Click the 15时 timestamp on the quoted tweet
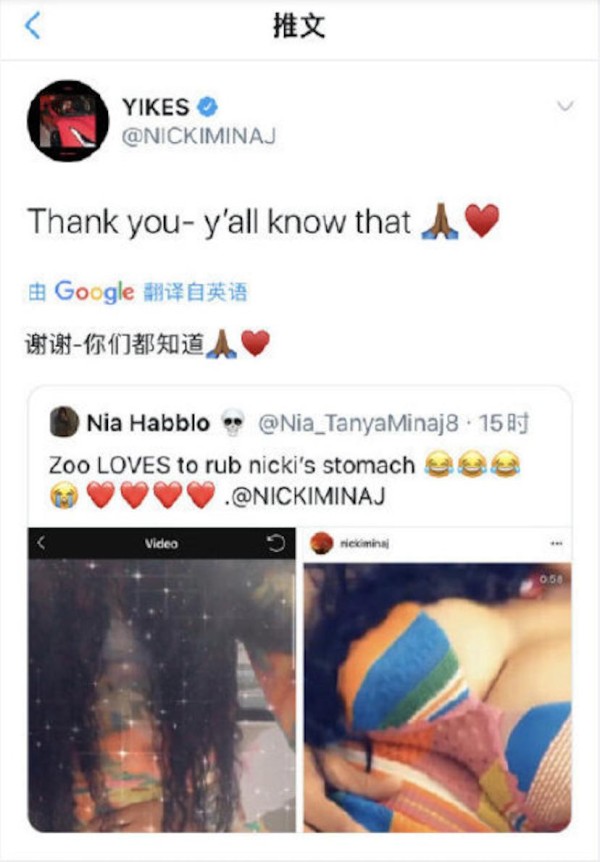This screenshot has width=600, height=862. [x=503, y=423]
